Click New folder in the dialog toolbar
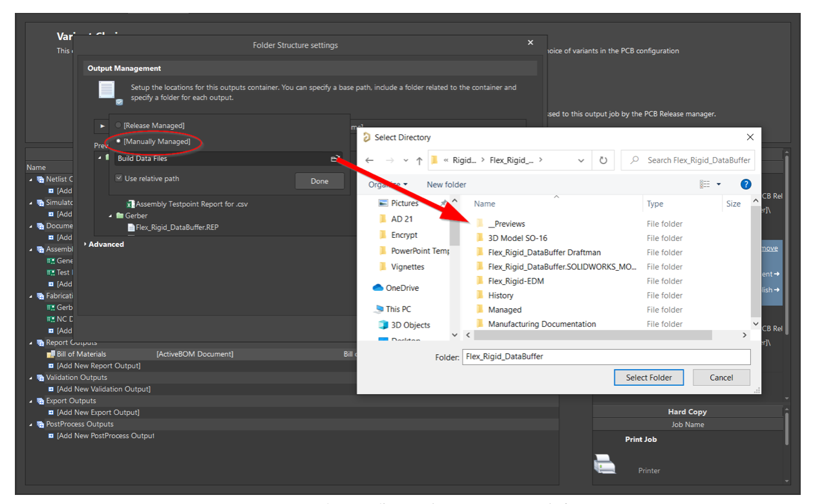This screenshot has height=504, width=813. click(x=446, y=185)
